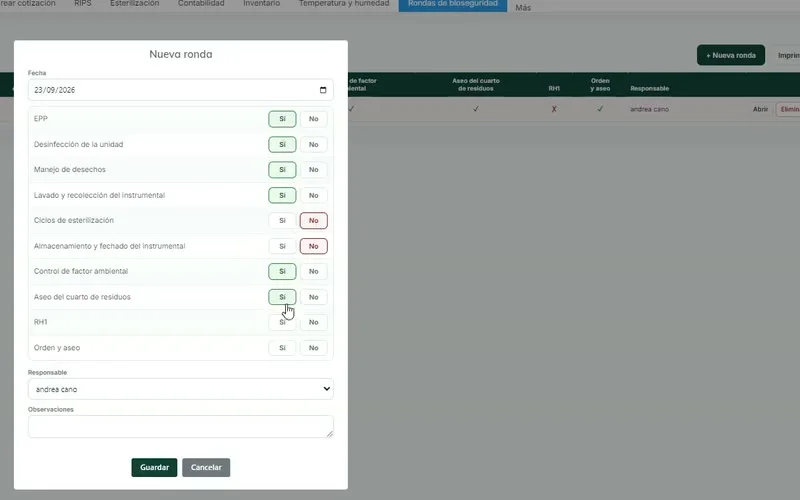Click the andrea cano cell in table

pos(649,109)
